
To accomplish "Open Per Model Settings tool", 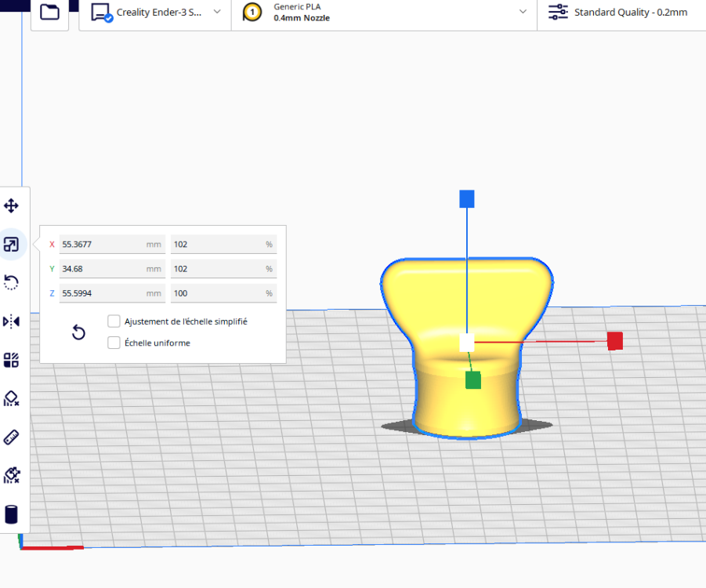I will pos(11,360).
